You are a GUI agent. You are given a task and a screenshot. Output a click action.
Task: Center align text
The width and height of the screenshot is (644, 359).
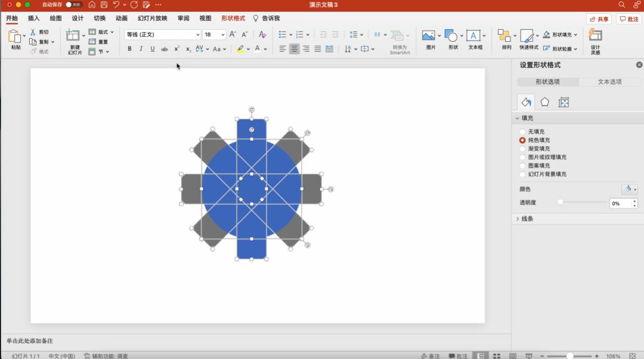pos(294,49)
